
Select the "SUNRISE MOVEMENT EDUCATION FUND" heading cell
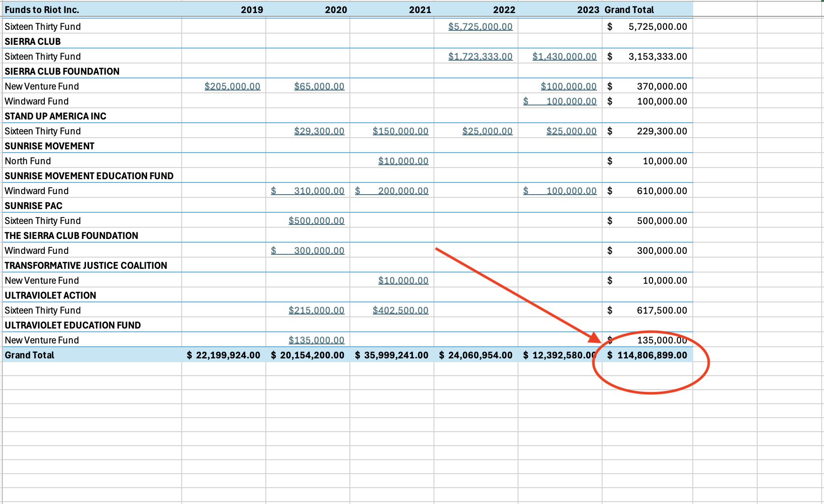tap(92, 176)
